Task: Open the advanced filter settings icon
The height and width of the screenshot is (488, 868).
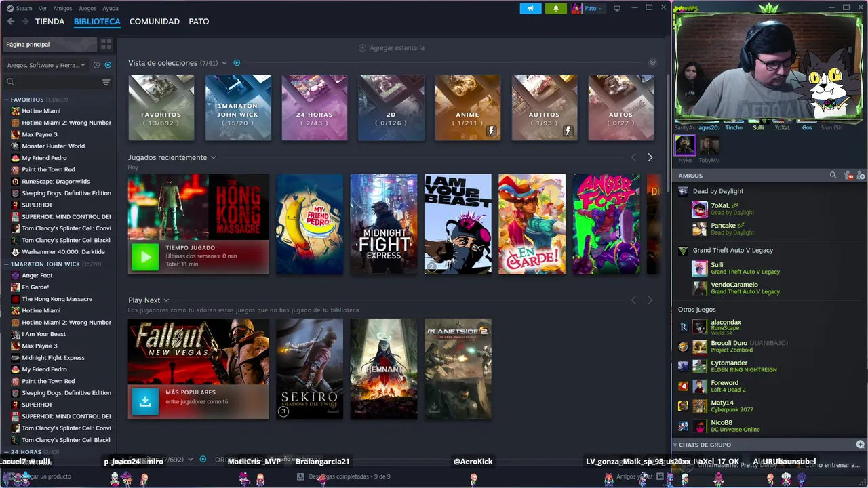Action: click(x=106, y=82)
